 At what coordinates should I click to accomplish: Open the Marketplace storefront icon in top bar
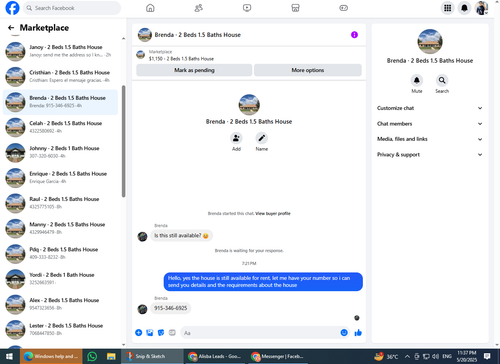(295, 8)
